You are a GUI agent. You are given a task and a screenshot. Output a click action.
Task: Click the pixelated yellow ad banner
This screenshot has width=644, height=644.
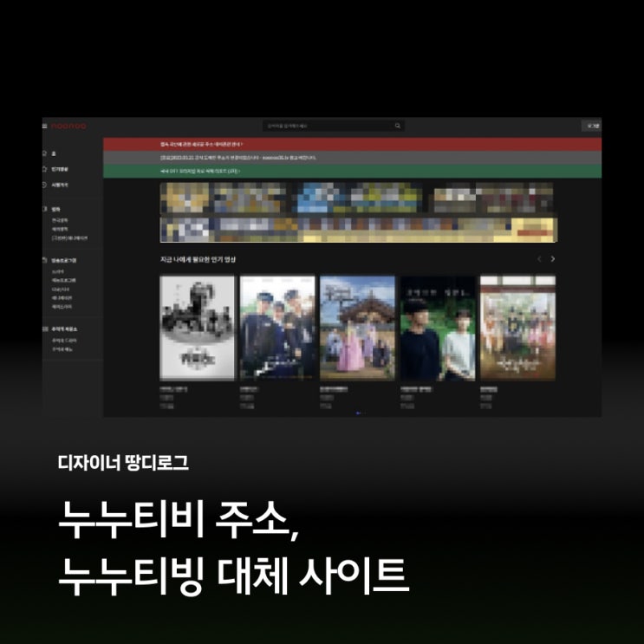224,198
